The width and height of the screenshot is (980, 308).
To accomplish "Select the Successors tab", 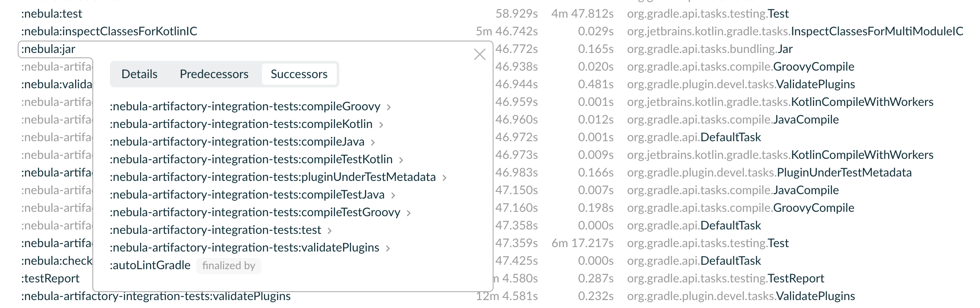I will pos(299,74).
